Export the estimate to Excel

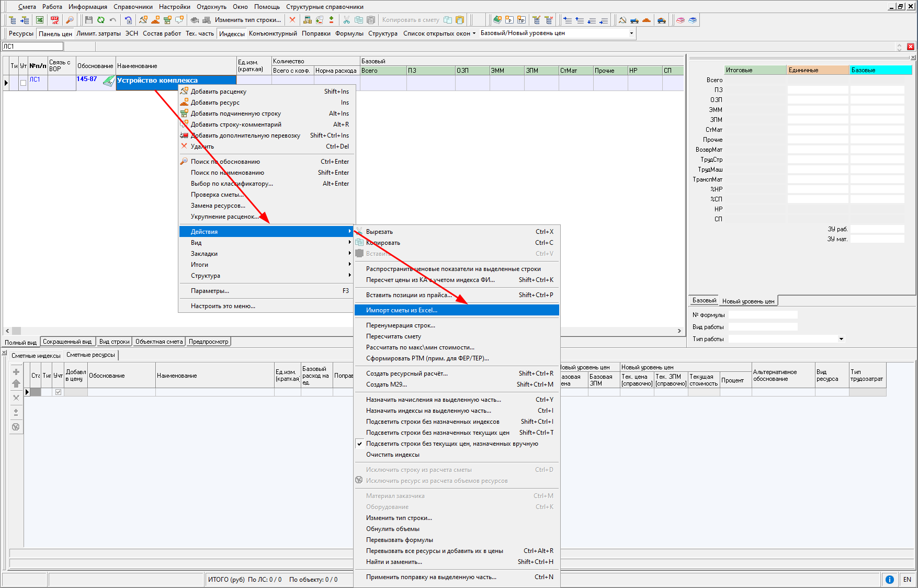(x=39, y=20)
